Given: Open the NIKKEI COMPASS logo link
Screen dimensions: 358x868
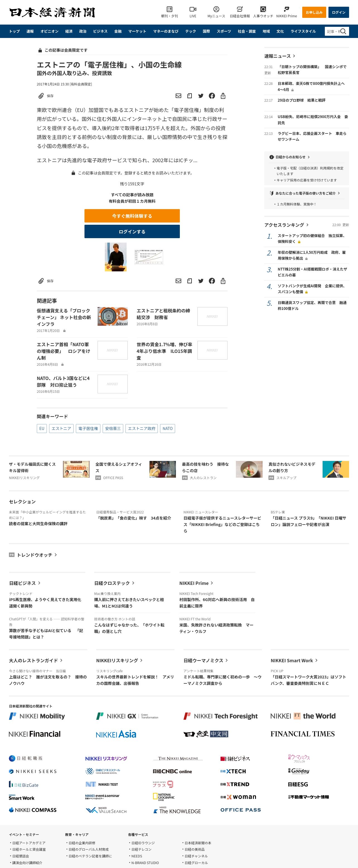Looking at the screenshot, I should coord(33,810).
